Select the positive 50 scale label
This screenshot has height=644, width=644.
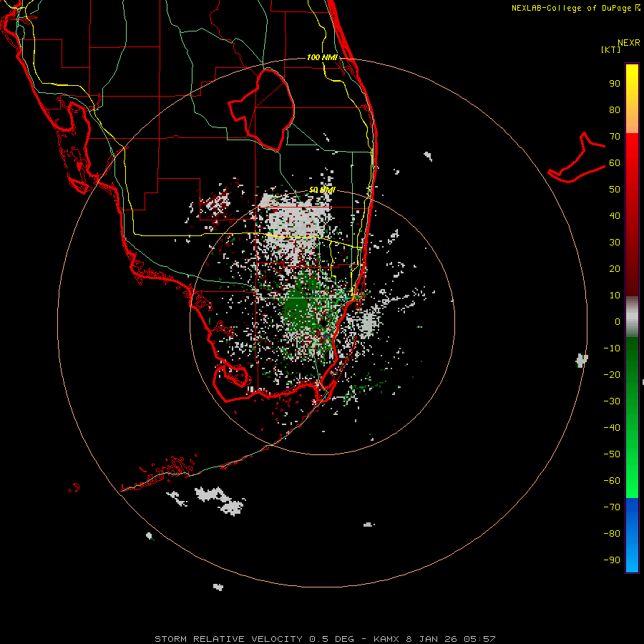point(615,190)
